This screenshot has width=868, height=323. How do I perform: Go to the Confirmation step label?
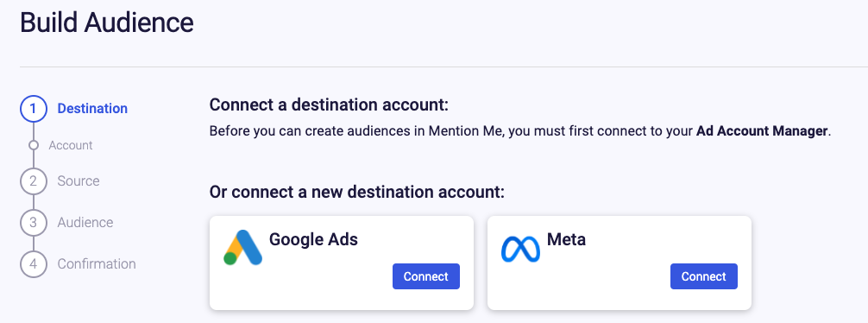click(97, 263)
